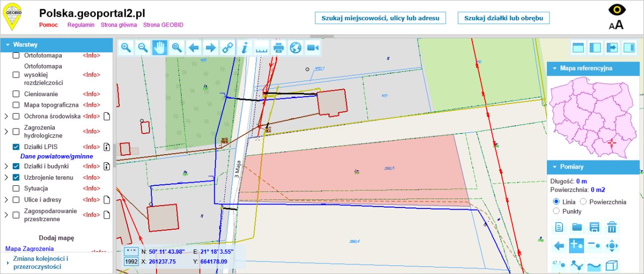The height and width of the screenshot is (274, 644).
Task: Expand the Uzbrojenie terenu group
Action: (6, 177)
